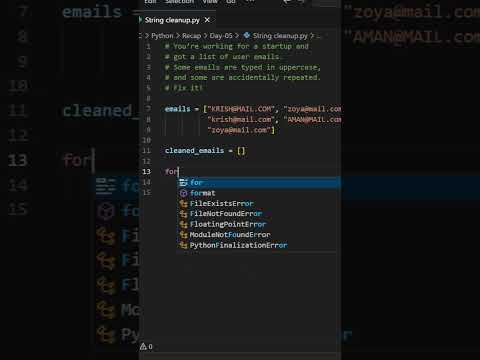Place cursor after 'for' on line 13
This screenshot has height=360, width=480.
click(x=178, y=172)
